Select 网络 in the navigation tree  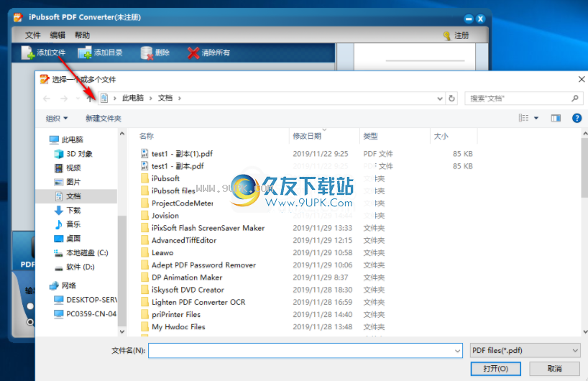tap(63, 286)
